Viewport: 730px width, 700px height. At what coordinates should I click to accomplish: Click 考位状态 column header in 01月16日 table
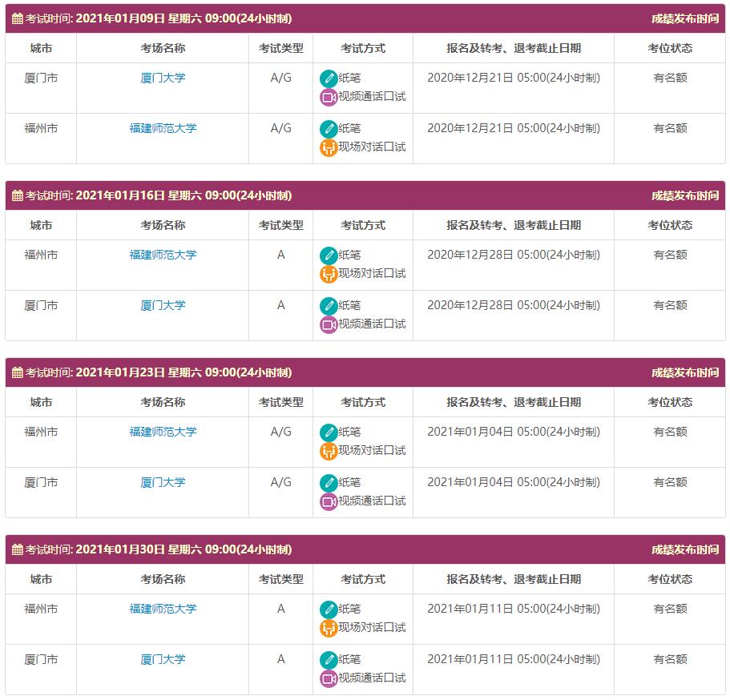[x=670, y=225]
